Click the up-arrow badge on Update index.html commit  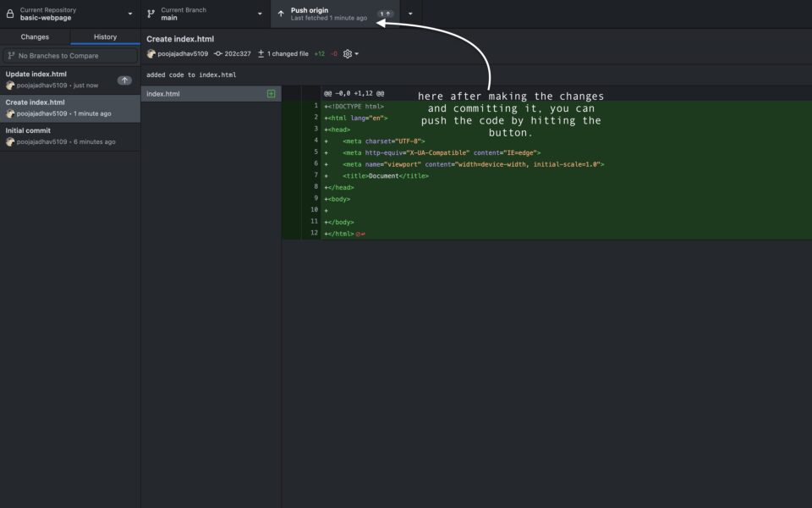pyautogui.click(x=125, y=79)
